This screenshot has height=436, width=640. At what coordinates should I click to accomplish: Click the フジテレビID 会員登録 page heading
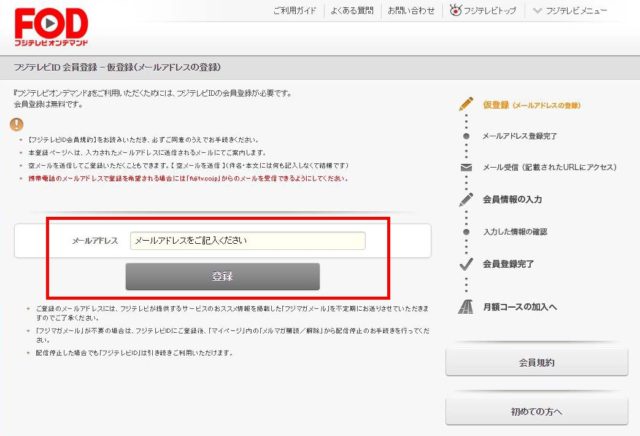(117, 67)
